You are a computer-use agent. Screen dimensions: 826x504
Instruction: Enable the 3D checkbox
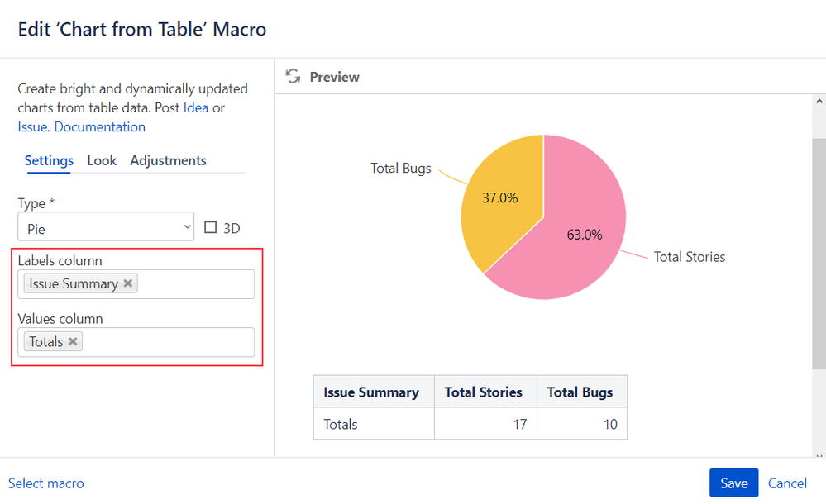tap(210, 227)
